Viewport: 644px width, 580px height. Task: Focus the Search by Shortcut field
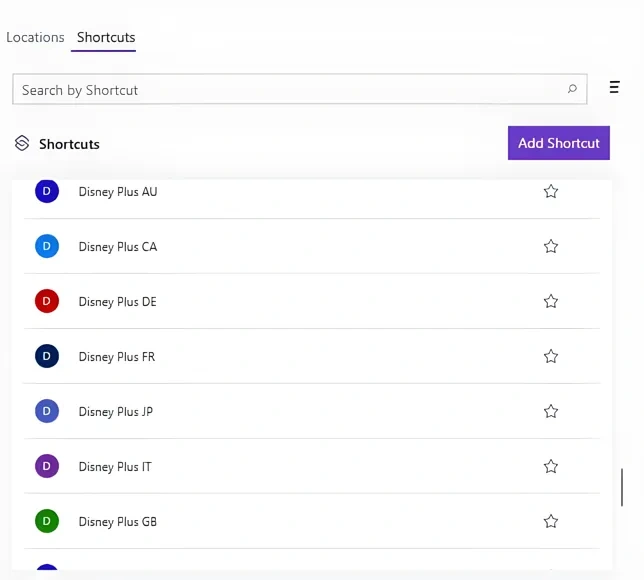[x=299, y=89]
